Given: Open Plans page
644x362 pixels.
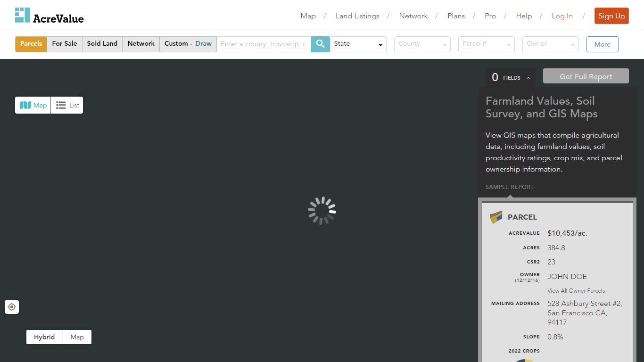Looking at the screenshot, I should (456, 16).
